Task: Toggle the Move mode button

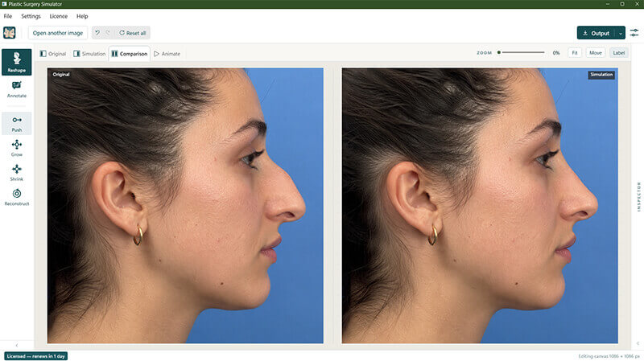Action: [x=596, y=52]
